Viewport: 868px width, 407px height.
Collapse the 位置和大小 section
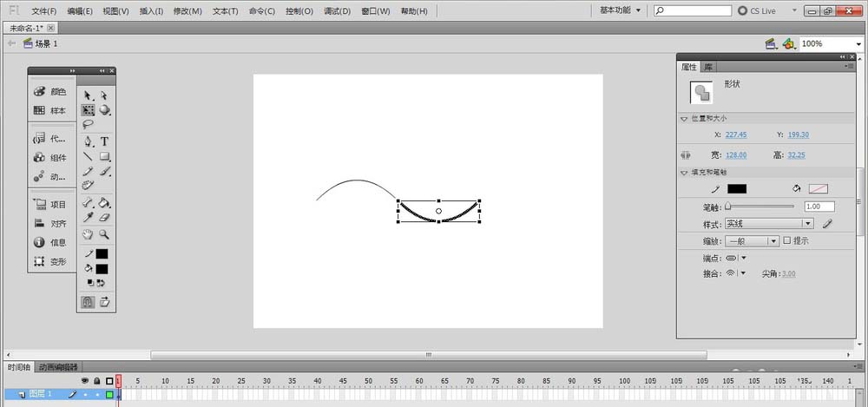[x=684, y=118]
